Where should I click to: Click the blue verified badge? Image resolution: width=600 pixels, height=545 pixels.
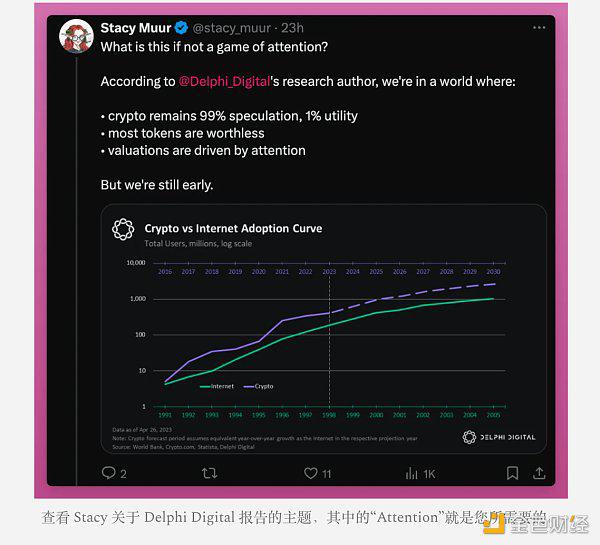pos(181,28)
